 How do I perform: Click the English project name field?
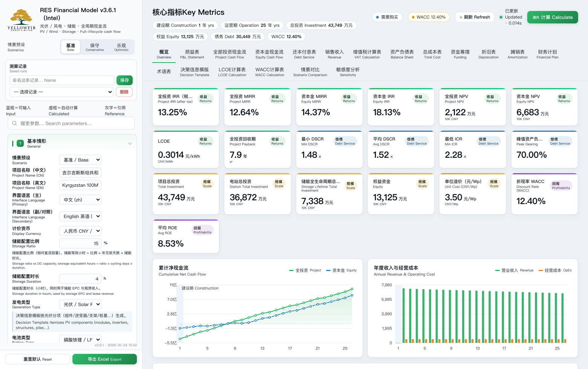tap(80, 185)
